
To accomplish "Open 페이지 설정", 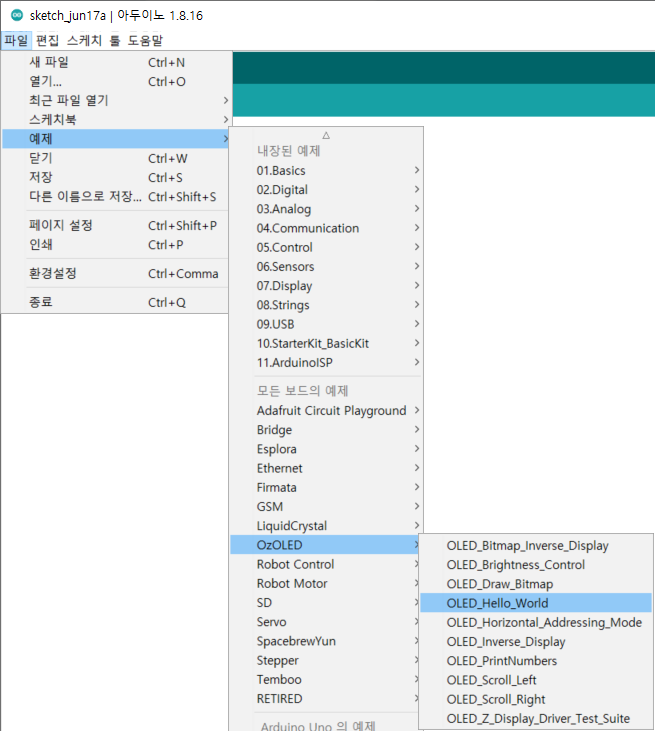I will (x=115, y=225).
